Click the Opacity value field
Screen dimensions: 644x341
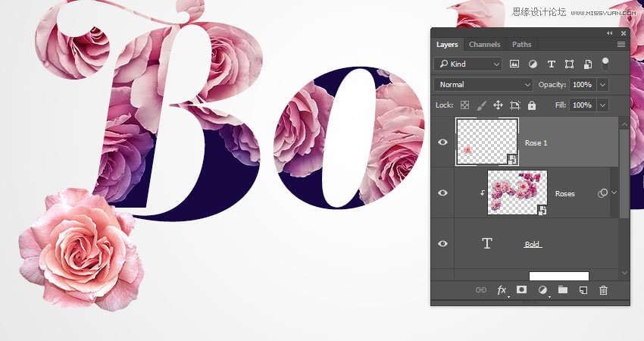[x=583, y=85]
